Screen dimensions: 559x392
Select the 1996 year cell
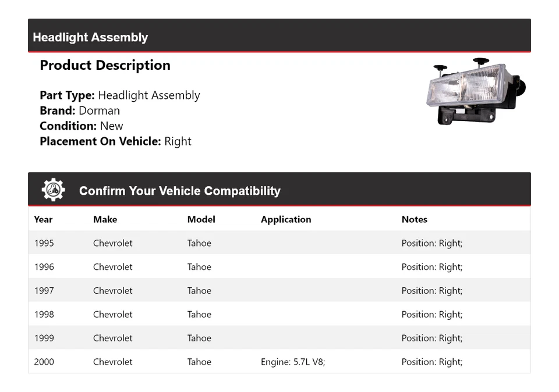[x=44, y=267]
